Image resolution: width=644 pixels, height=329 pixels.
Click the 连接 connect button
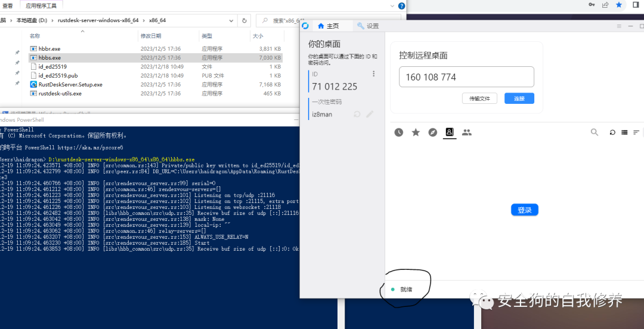(x=519, y=99)
